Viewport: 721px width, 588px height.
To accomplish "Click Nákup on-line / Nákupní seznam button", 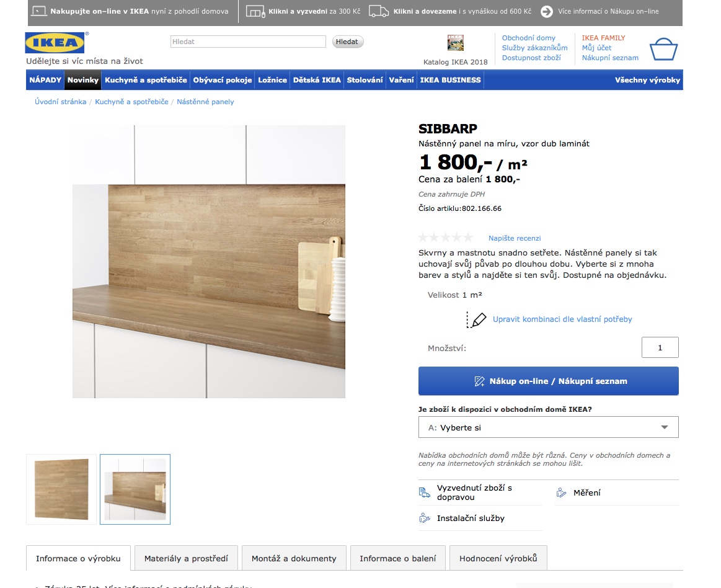I will point(548,381).
